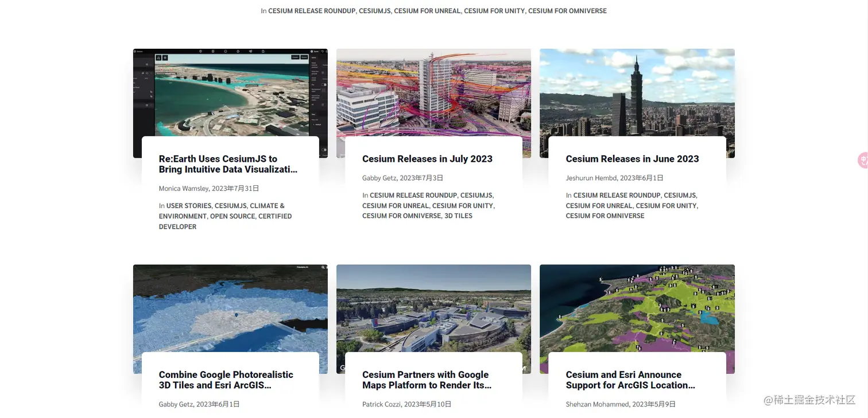
Task: Click CESIUMJS tag on the July 2023 card
Action: pyautogui.click(x=476, y=196)
